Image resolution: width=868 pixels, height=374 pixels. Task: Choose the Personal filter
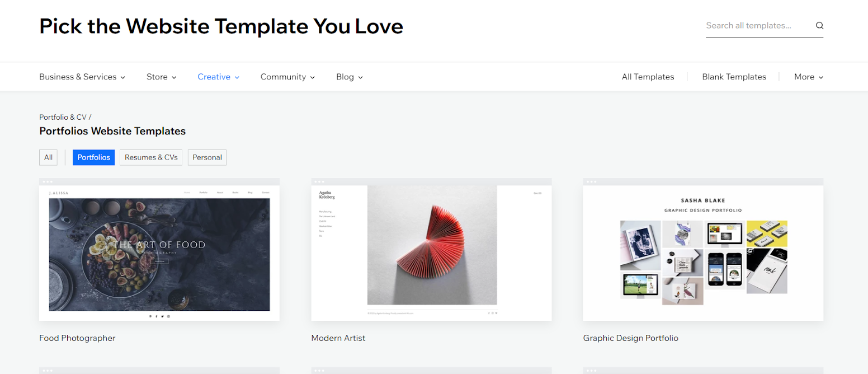207,157
